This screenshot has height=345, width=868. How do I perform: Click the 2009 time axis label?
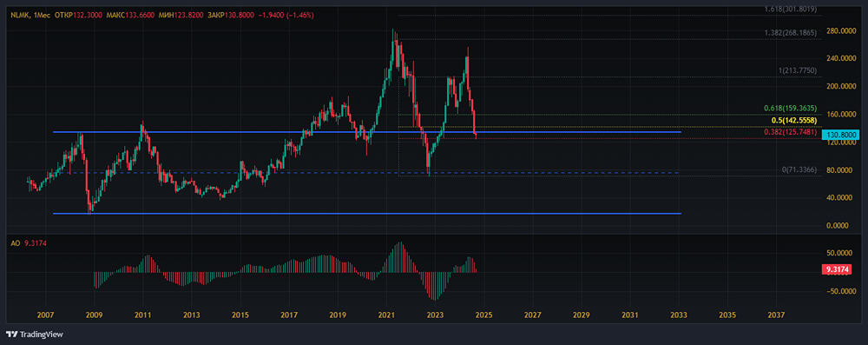click(94, 315)
